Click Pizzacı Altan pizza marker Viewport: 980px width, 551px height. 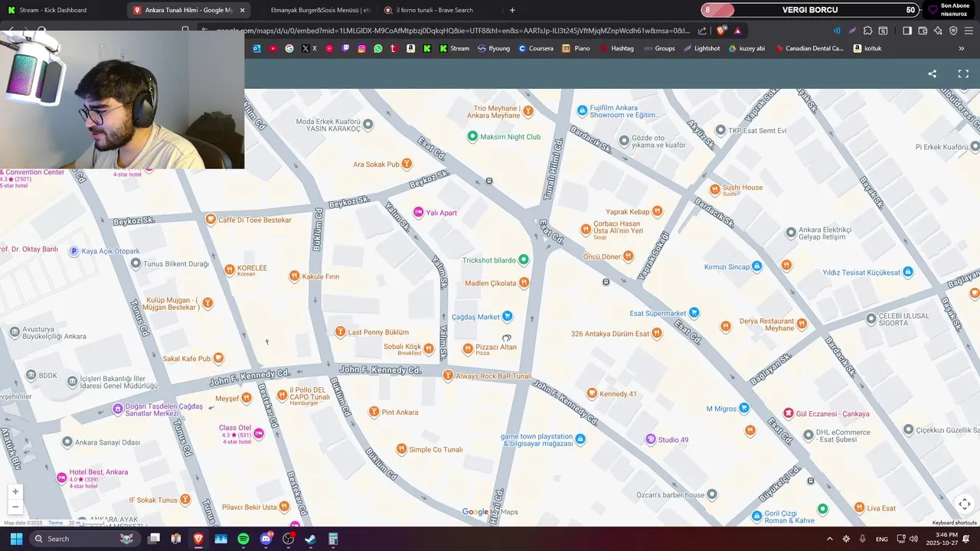tap(468, 349)
